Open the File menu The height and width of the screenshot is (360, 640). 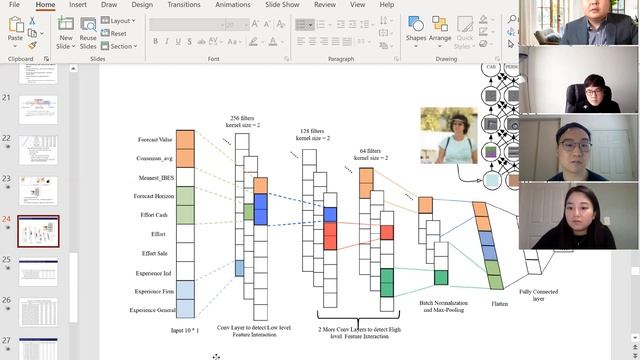click(x=14, y=4)
